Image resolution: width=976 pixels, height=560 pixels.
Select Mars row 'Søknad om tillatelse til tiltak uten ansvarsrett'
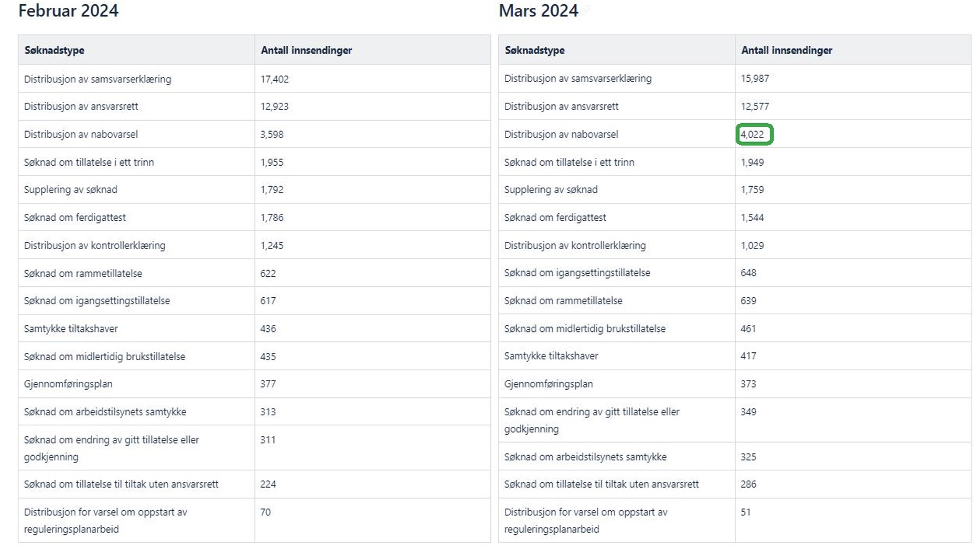(735, 484)
